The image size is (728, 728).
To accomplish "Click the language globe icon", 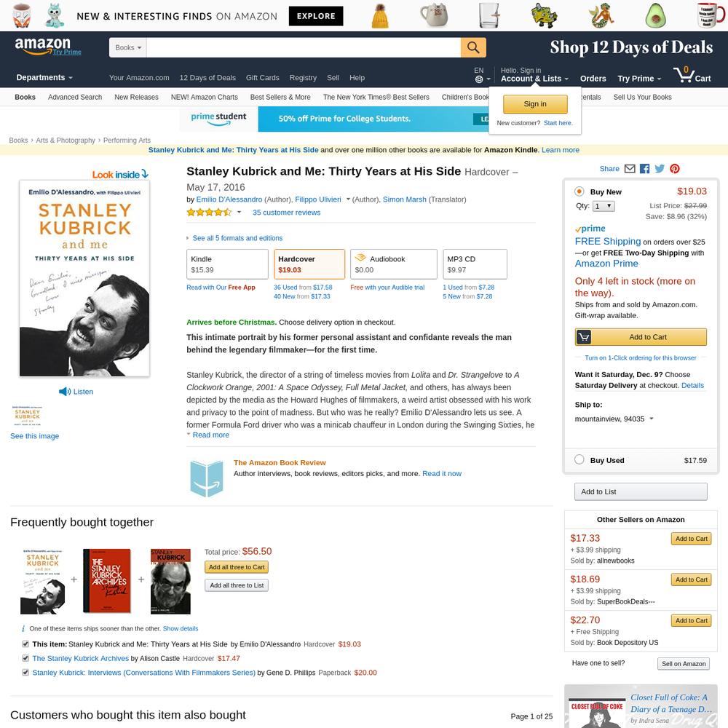I will click(x=479, y=79).
